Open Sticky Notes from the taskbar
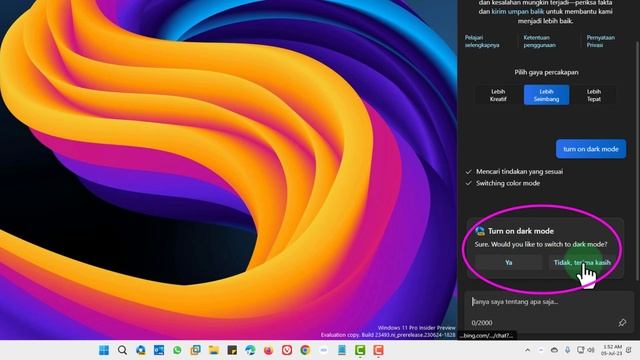The width and height of the screenshot is (640, 360). 232,350
